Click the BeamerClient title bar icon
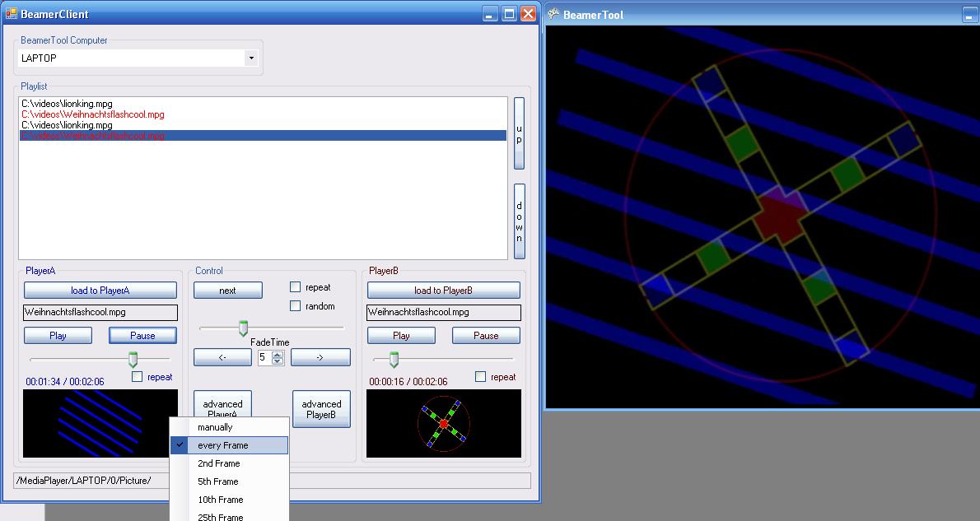The height and width of the screenshot is (521, 980). coord(11,14)
